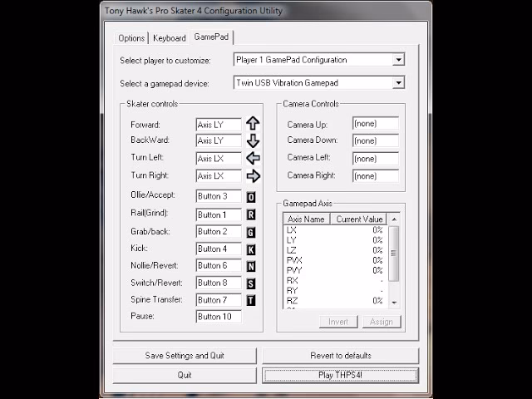Click the G icon next to Grab/back
Image resolution: width=532 pixels, height=399 pixels.
(x=251, y=233)
